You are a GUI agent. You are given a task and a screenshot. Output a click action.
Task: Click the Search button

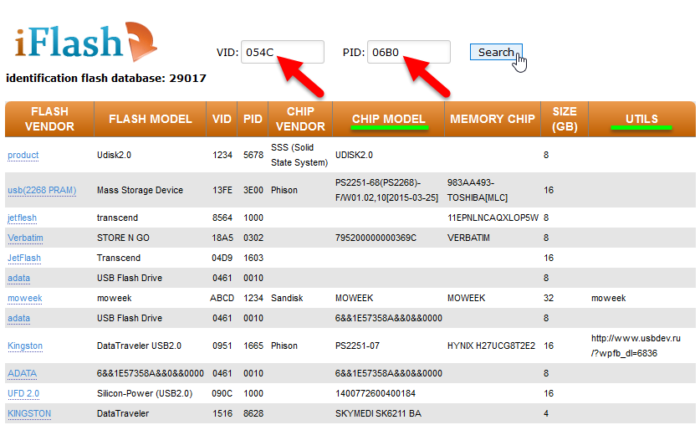(496, 52)
